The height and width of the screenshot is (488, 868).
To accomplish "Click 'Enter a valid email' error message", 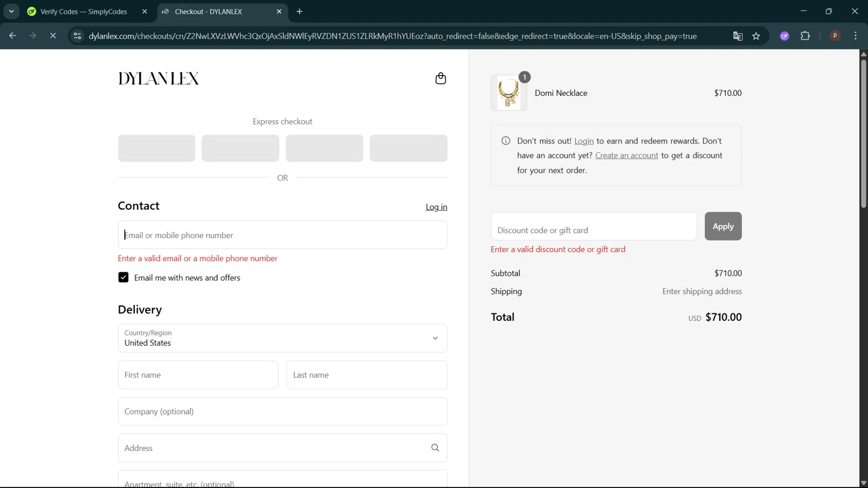I will pos(198,258).
